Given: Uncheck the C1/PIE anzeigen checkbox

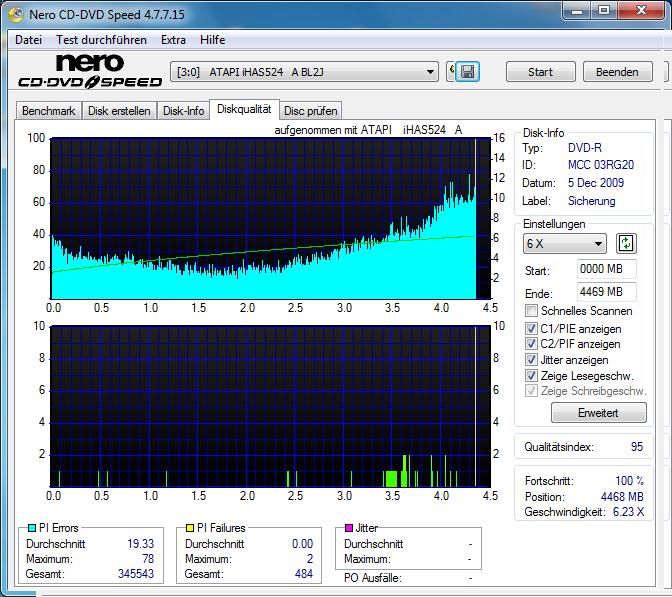Looking at the screenshot, I should point(532,328).
